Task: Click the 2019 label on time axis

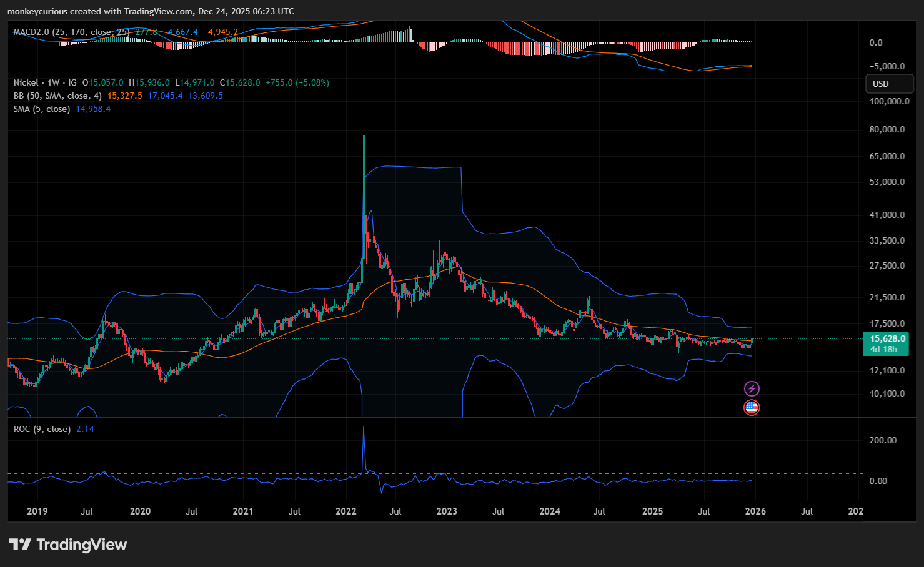Action: click(x=37, y=511)
